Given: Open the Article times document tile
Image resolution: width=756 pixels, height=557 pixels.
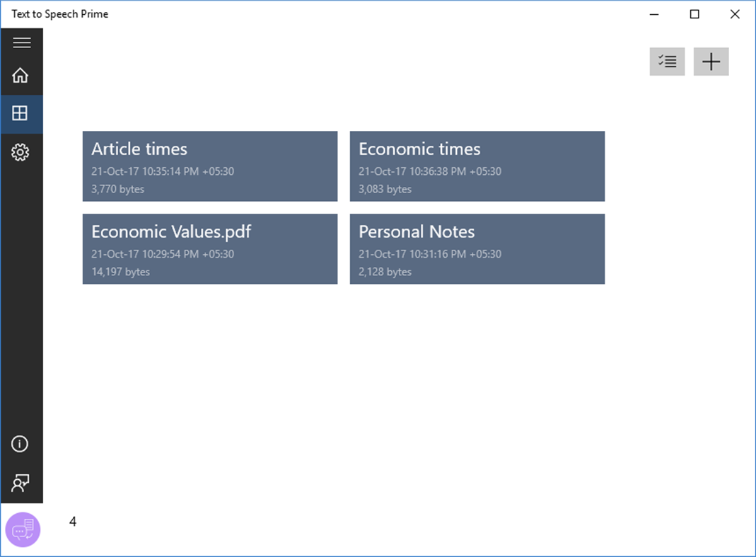Looking at the screenshot, I should click(x=210, y=166).
